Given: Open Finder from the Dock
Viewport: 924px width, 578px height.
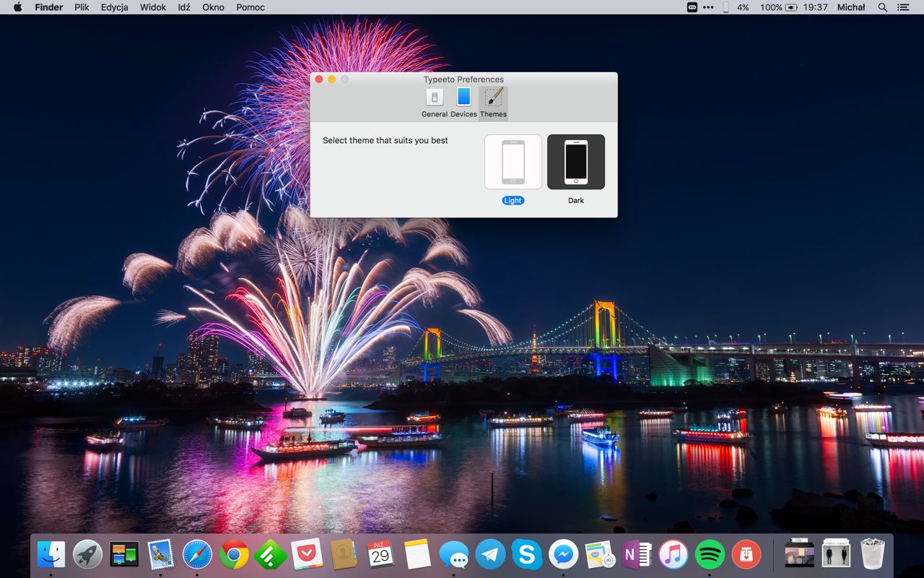Looking at the screenshot, I should click(51, 554).
